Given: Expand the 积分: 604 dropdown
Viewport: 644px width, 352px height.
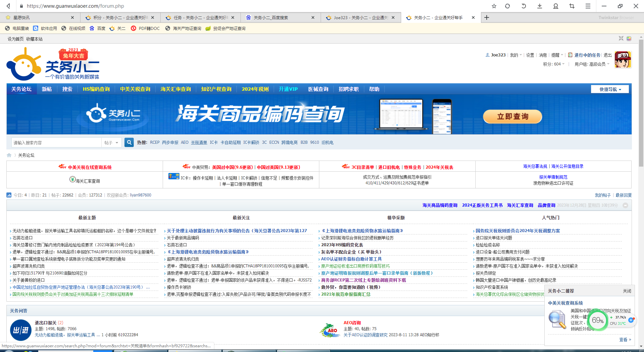Looking at the screenshot, I should click(x=554, y=64).
